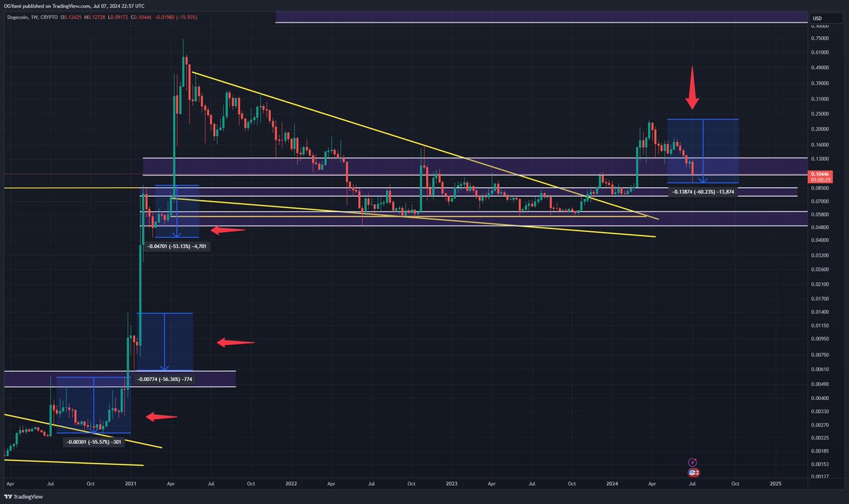Click the red 0.10446 price tag
The width and height of the screenshot is (849, 504).
tap(821, 175)
